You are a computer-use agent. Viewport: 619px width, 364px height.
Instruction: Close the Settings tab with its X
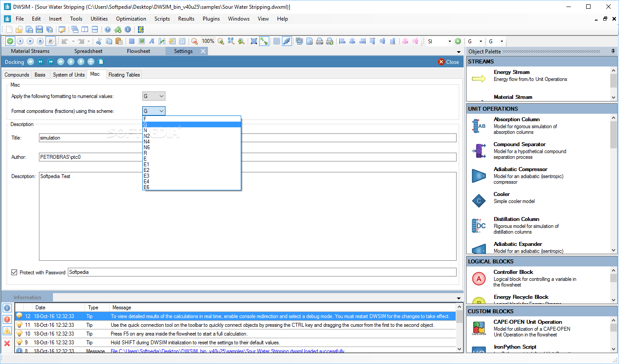203,51
